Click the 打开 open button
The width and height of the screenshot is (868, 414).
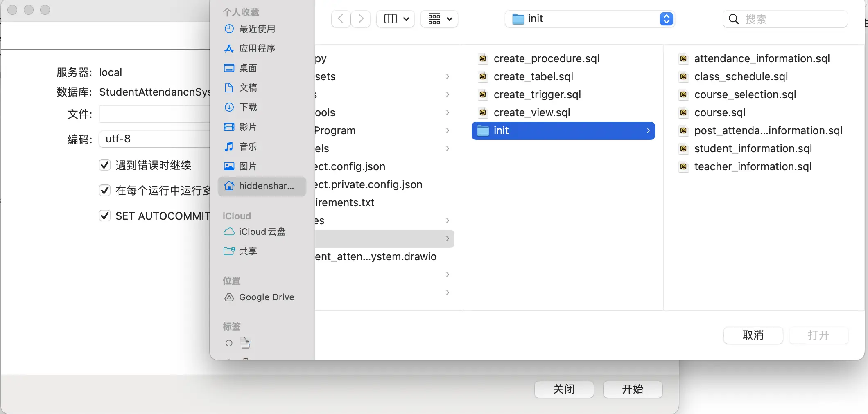click(818, 335)
